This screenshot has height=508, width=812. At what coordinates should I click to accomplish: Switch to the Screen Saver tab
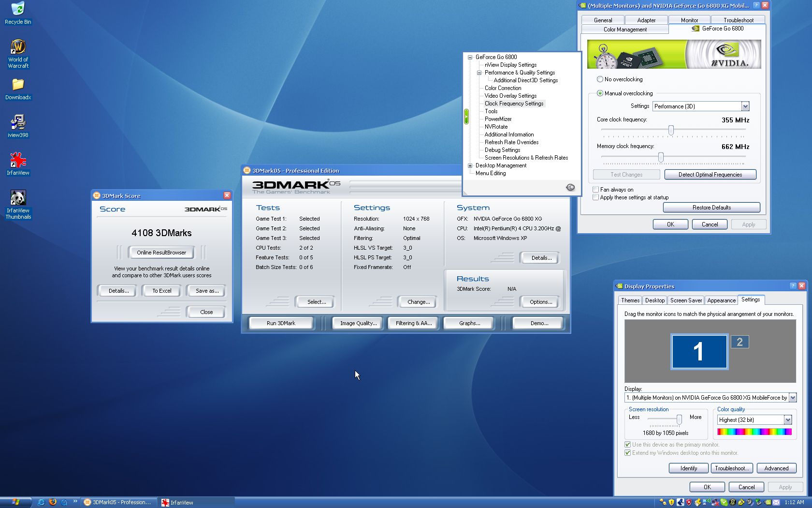click(x=685, y=300)
